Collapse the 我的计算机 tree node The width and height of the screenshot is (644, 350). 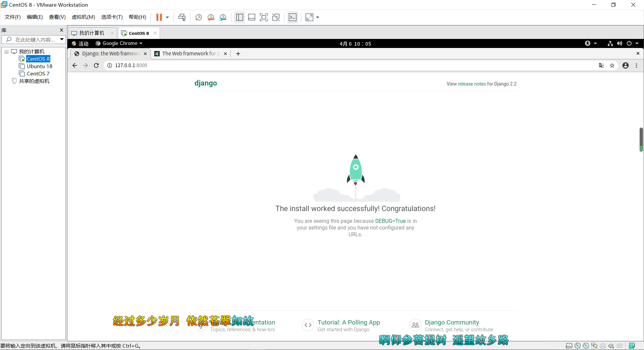[6, 51]
